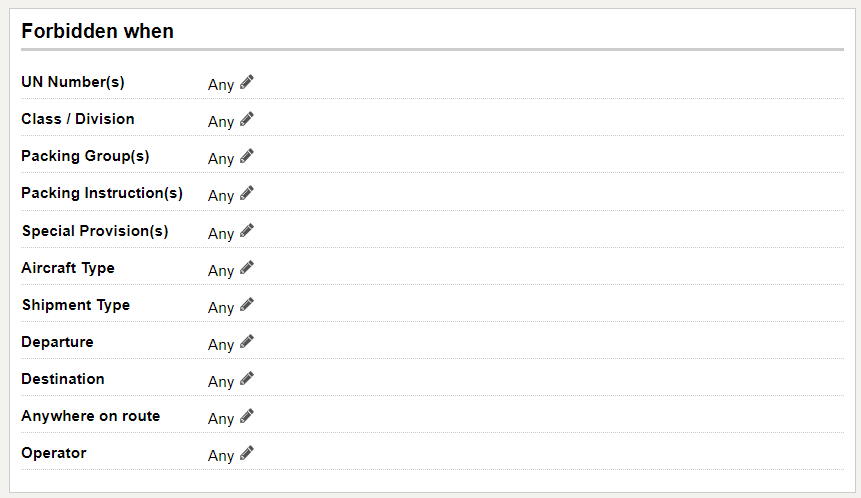Click Aircraft Type edit pencil
This screenshot has width=861, height=498.
pyautogui.click(x=247, y=267)
